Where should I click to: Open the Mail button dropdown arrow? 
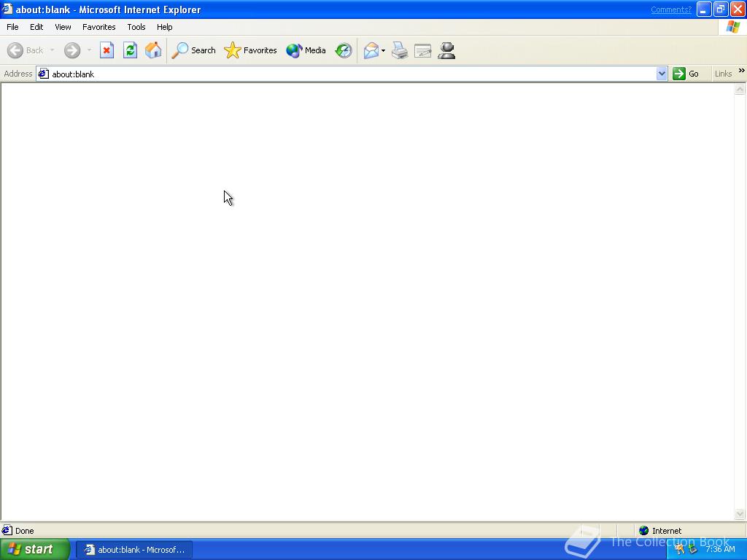pyautogui.click(x=383, y=50)
